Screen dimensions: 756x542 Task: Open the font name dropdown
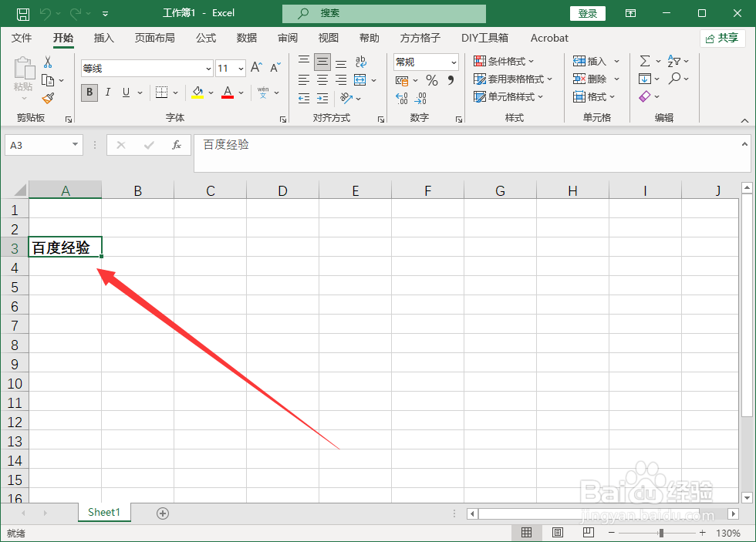point(208,69)
